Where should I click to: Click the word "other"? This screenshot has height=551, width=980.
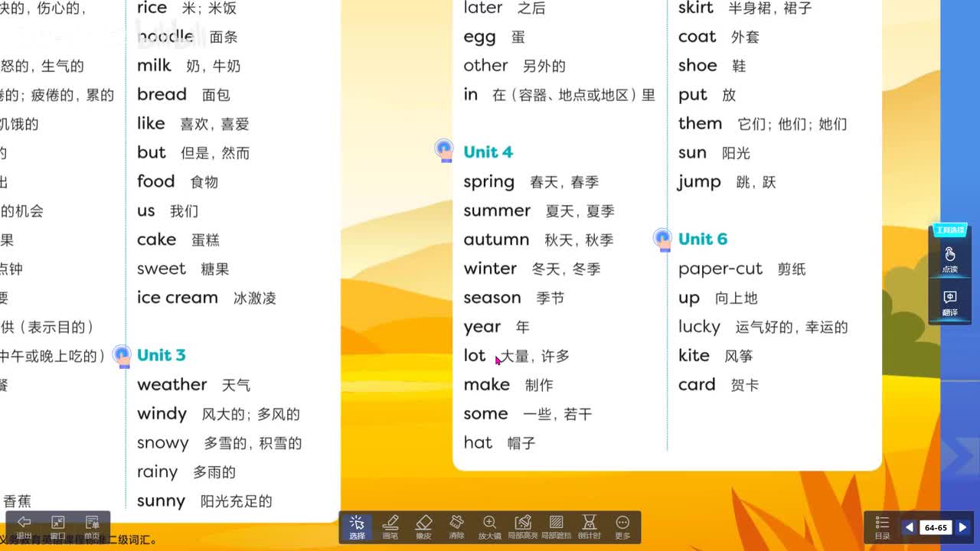click(x=485, y=66)
